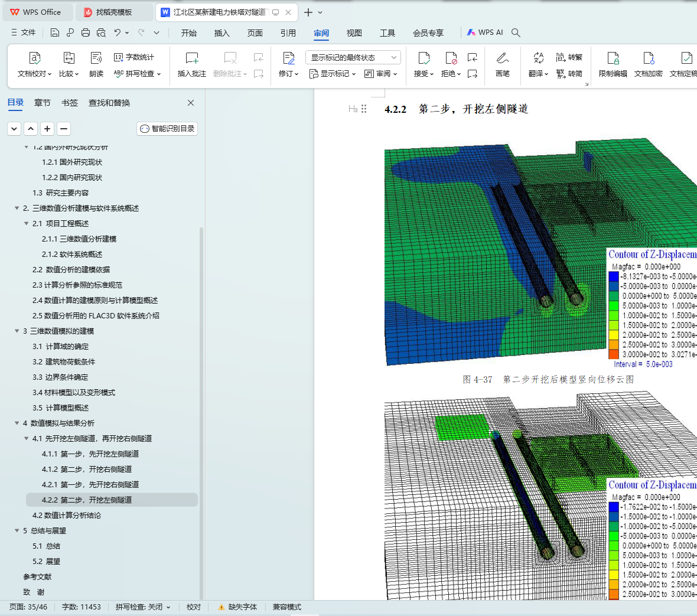
Task: Click the Undo arrow icon
Action: (x=118, y=32)
